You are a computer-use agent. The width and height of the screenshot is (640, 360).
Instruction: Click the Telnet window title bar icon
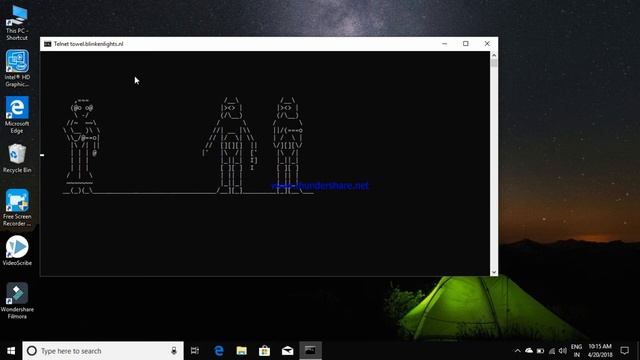47,44
